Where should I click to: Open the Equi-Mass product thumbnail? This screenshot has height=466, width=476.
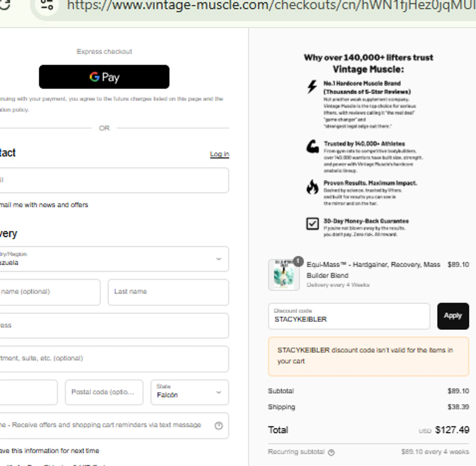point(284,275)
